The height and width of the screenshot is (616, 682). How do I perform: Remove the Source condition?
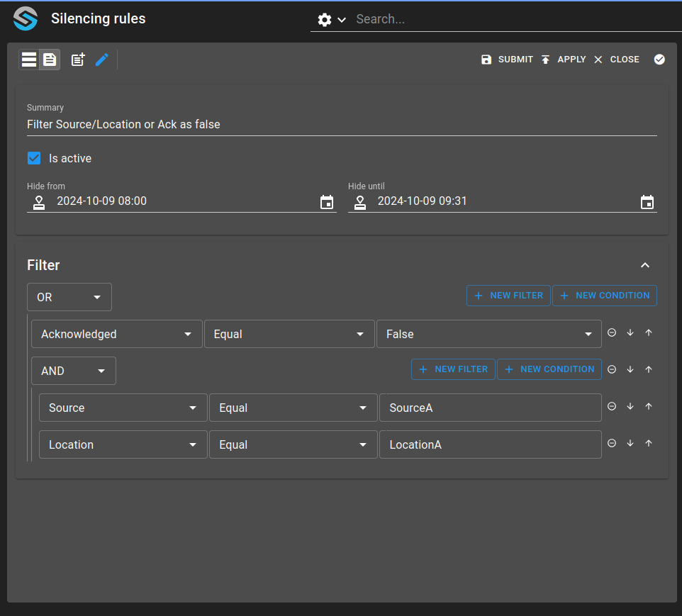coord(612,406)
